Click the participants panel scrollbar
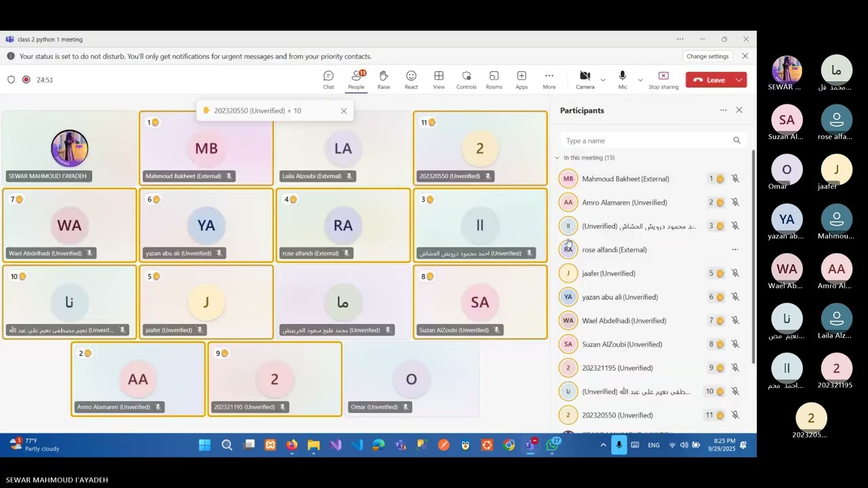The height and width of the screenshot is (488, 868). [x=753, y=258]
